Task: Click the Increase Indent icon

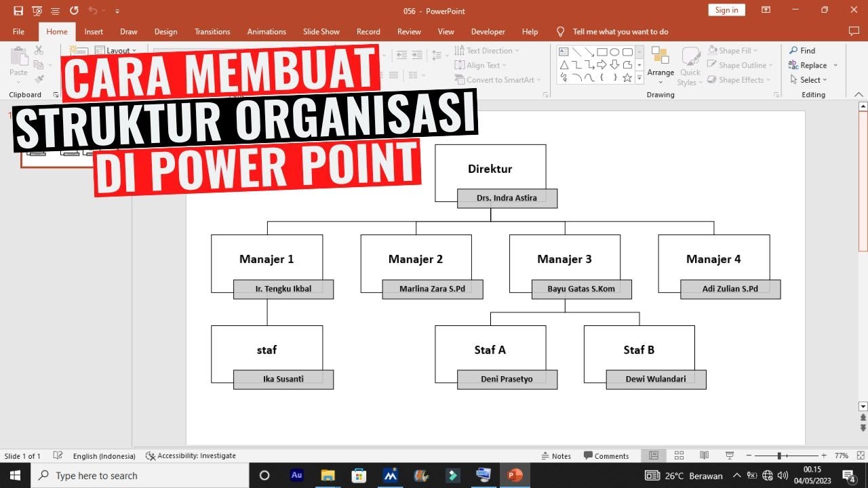Action: 417,55
